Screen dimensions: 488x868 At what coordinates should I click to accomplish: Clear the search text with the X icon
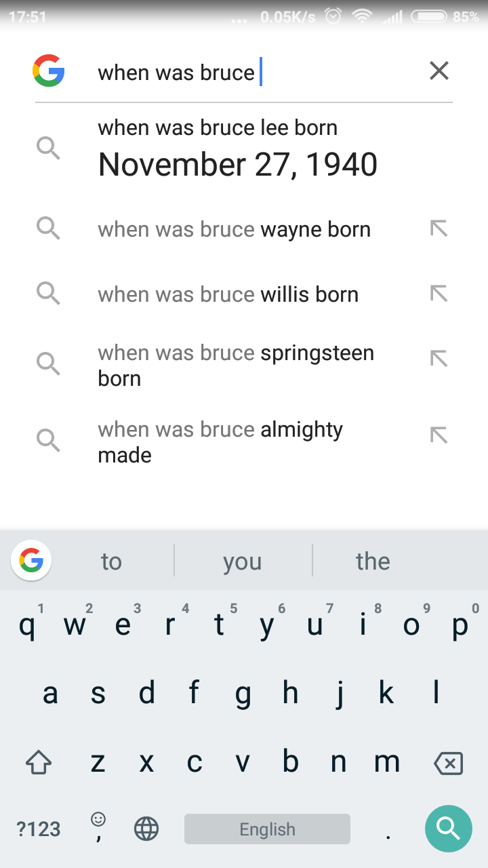(x=439, y=71)
